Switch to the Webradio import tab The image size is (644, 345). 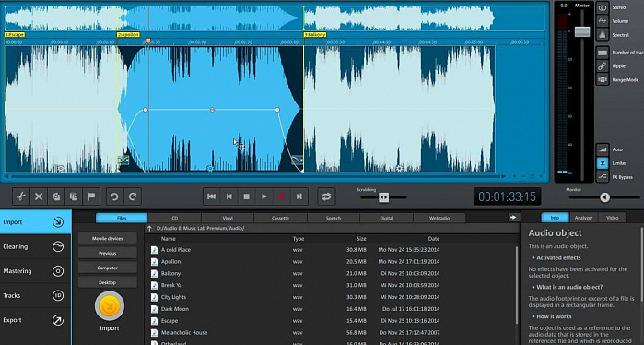[x=439, y=218]
